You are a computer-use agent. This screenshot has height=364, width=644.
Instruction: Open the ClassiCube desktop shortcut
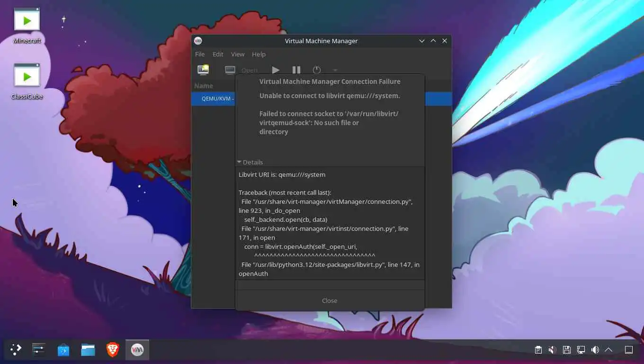pos(27,82)
